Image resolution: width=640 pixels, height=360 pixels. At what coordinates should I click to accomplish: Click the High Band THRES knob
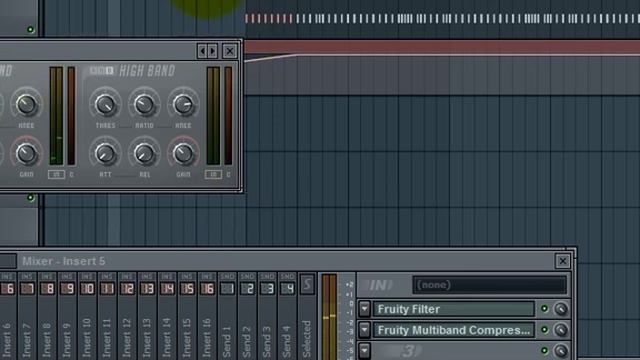tap(105, 104)
